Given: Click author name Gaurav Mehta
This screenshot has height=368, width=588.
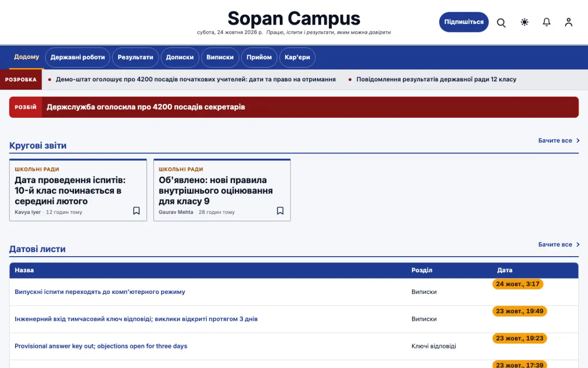Looking at the screenshot, I should 176,212.
